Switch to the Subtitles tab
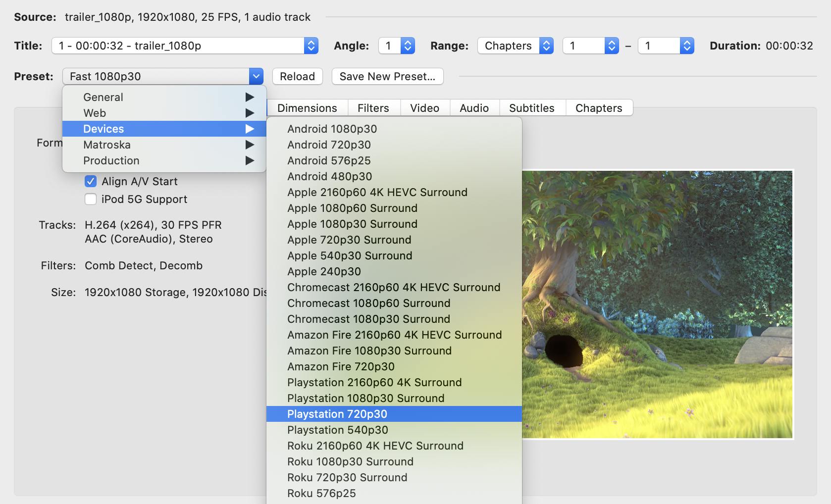 pyautogui.click(x=532, y=108)
